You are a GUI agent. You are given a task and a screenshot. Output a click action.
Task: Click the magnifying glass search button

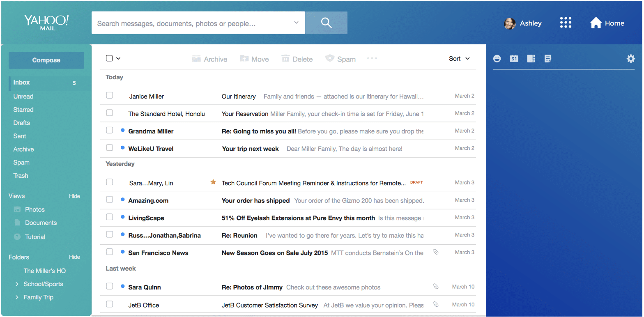[326, 23]
